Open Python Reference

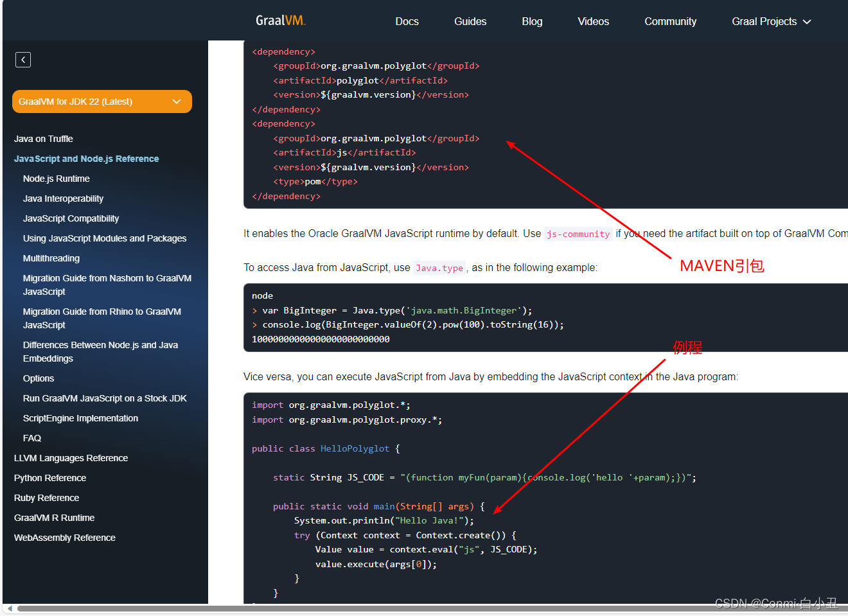pos(50,478)
